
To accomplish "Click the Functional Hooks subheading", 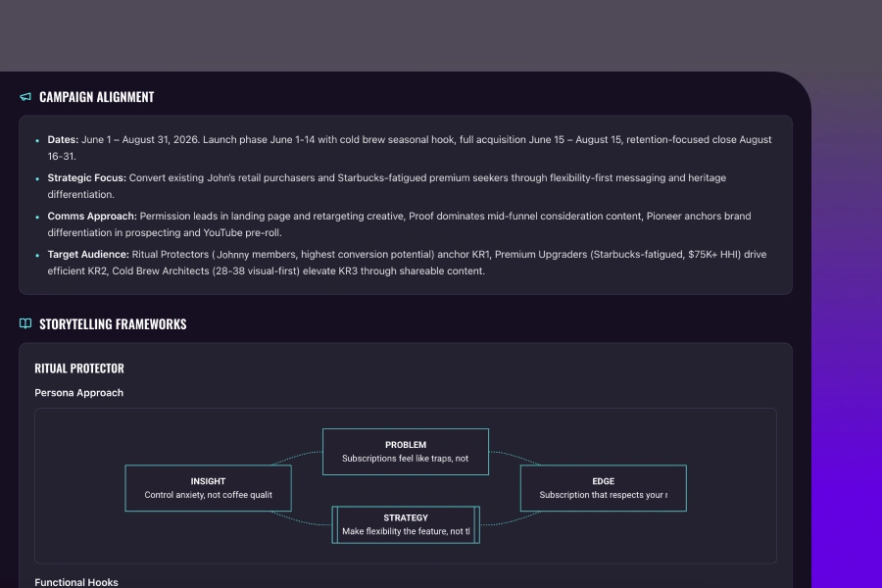I will (x=76, y=582).
